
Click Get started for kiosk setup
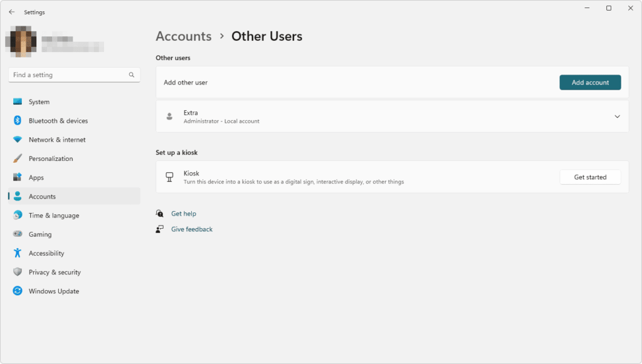(x=589, y=177)
